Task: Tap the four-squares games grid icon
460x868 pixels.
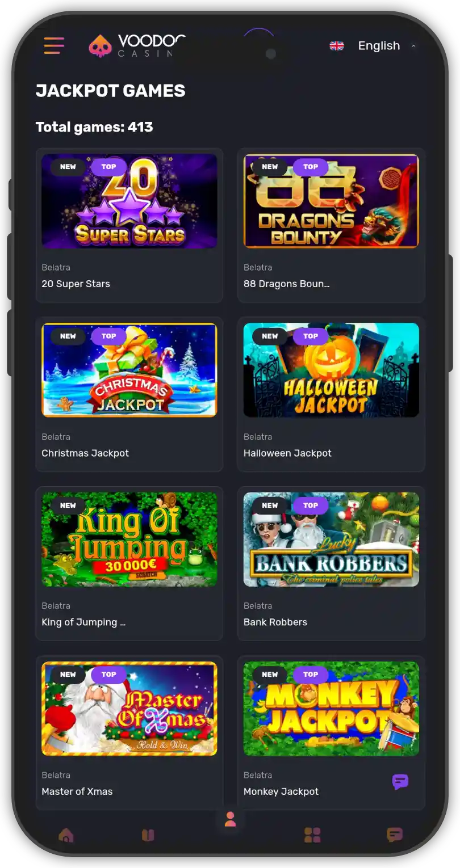Action: [x=312, y=835]
